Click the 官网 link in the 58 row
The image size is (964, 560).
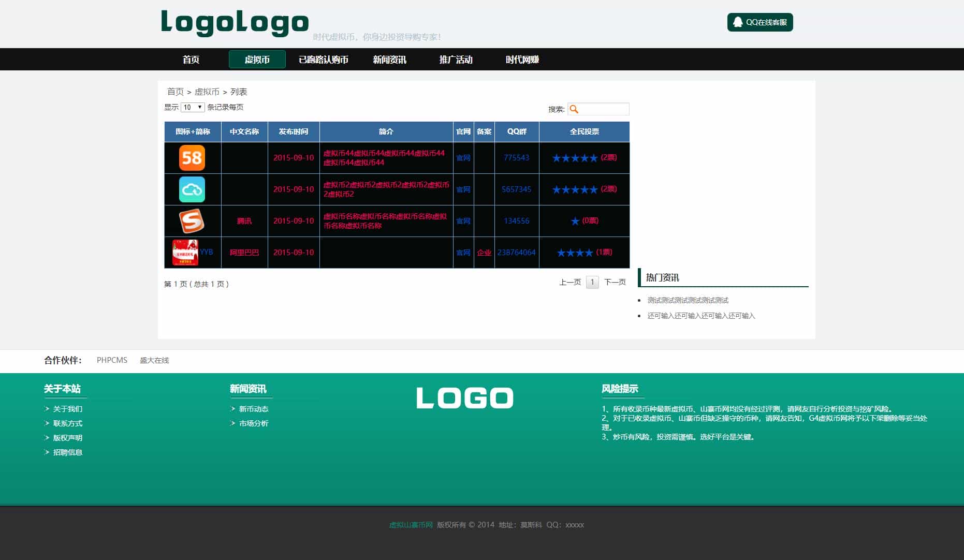coord(463,158)
